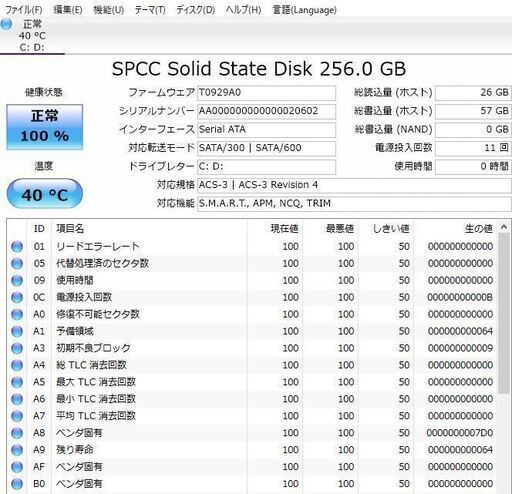Open the ディスク(D) menu
Image resolution: width=512 pixels, height=494 pixels.
tap(195, 10)
